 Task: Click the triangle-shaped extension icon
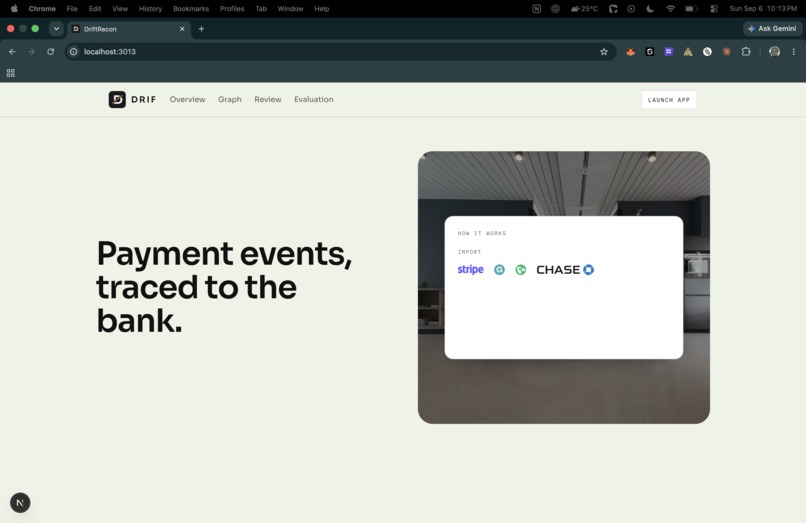pyautogui.click(x=688, y=51)
